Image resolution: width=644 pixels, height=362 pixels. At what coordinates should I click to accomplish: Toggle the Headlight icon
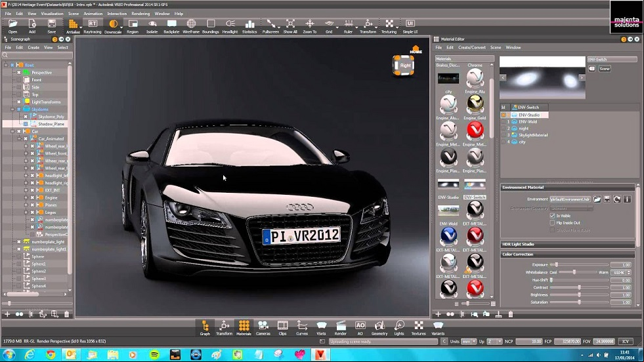coord(230,26)
